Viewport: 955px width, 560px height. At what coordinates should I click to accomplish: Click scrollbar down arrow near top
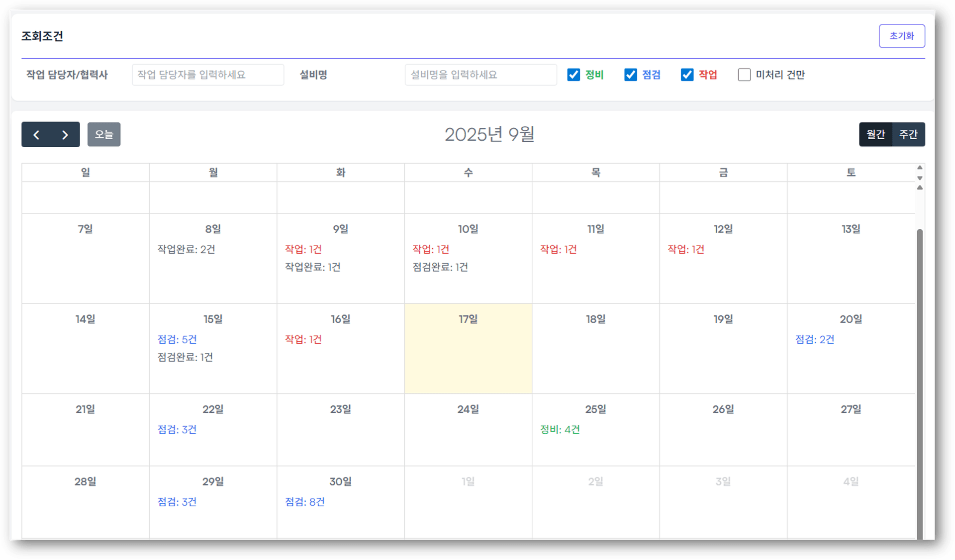tap(920, 178)
